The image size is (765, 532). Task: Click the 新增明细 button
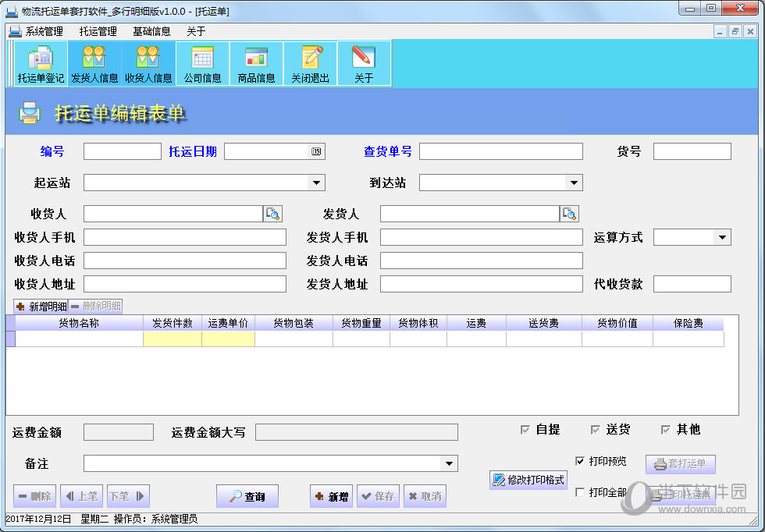(41, 307)
